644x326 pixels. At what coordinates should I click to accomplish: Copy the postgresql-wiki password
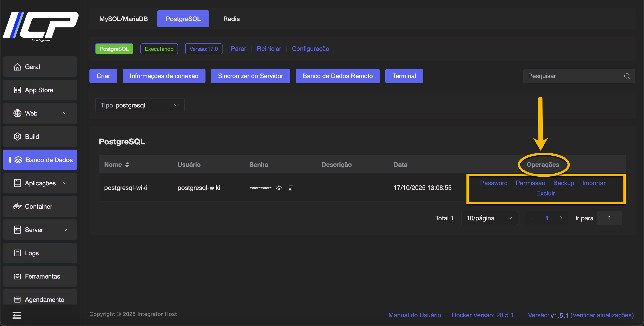click(290, 188)
